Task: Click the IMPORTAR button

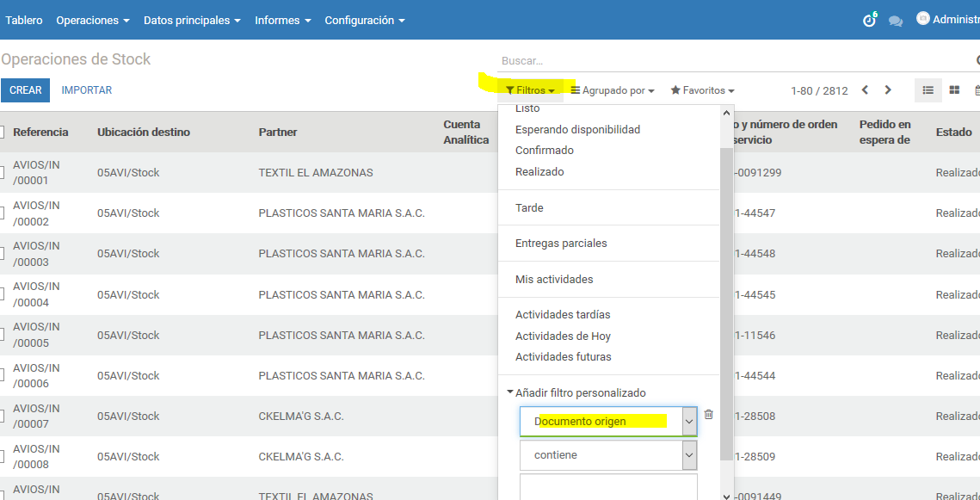Action: pyautogui.click(x=87, y=90)
